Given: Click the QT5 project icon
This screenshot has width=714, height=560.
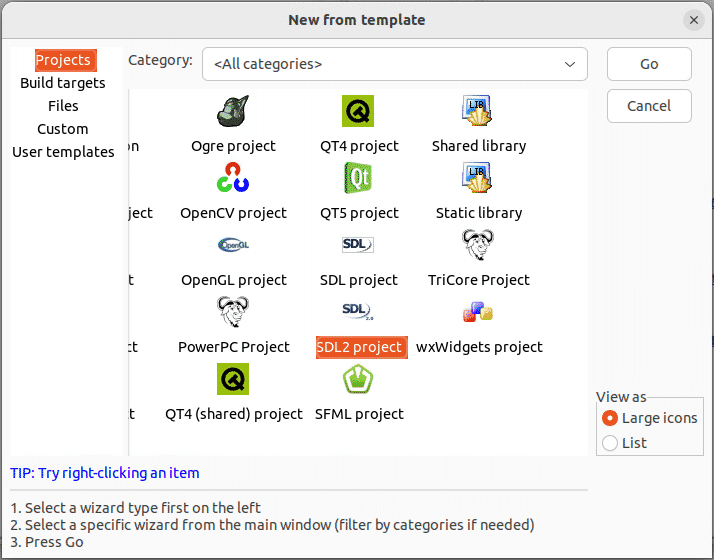Looking at the screenshot, I should (x=358, y=178).
